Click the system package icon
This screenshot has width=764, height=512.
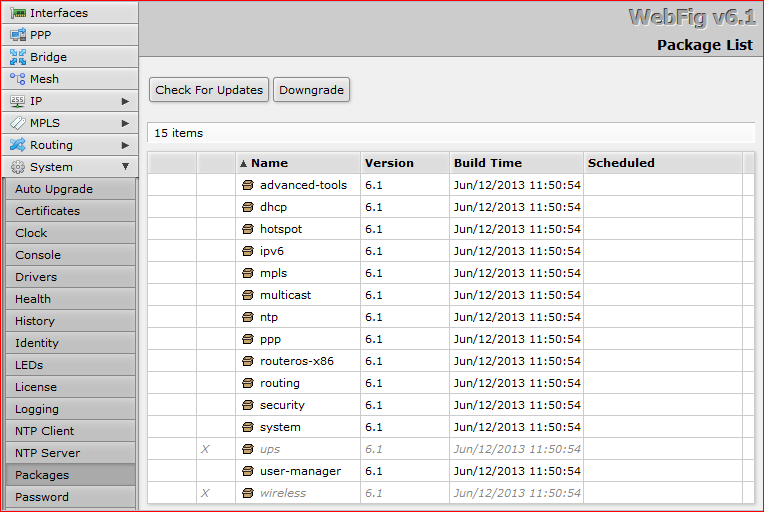[x=248, y=427]
